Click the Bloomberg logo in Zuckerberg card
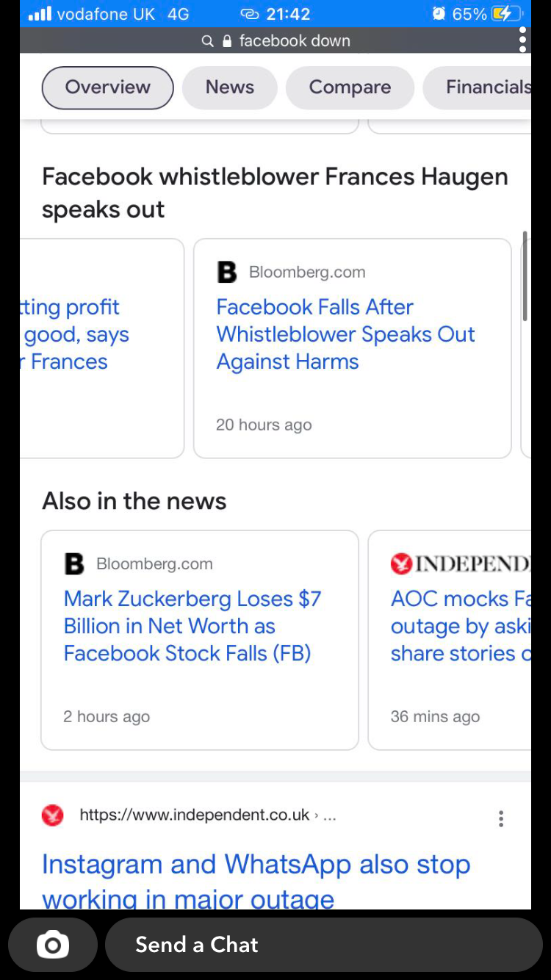This screenshot has height=980, width=551. (74, 564)
